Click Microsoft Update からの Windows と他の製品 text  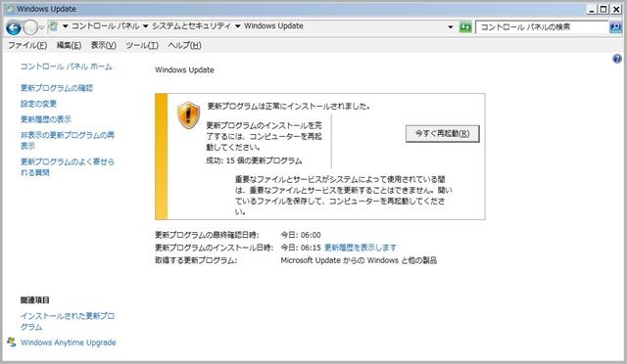(359, 260)
